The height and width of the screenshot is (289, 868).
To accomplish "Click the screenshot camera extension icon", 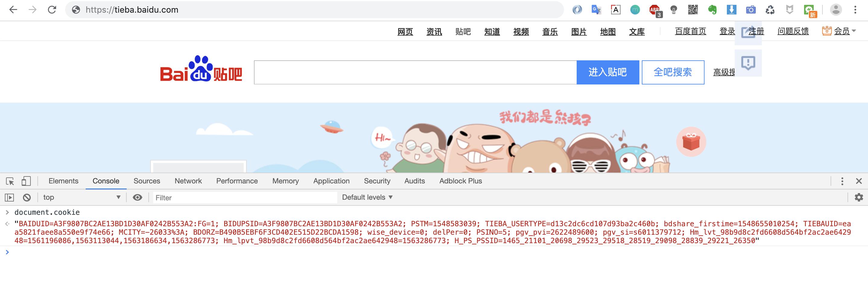I will pos(751,10).
